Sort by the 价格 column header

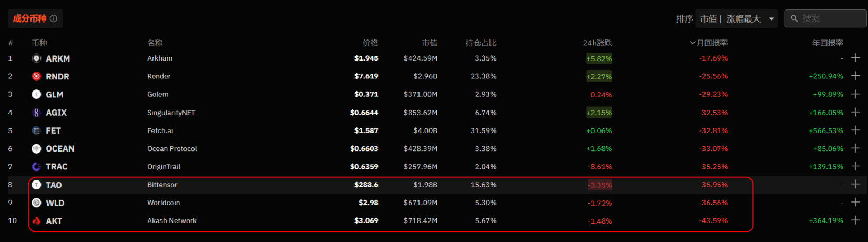[x=370, y=43]
